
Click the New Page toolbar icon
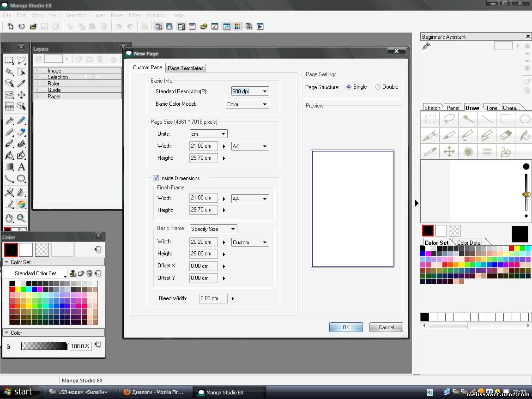11,26
